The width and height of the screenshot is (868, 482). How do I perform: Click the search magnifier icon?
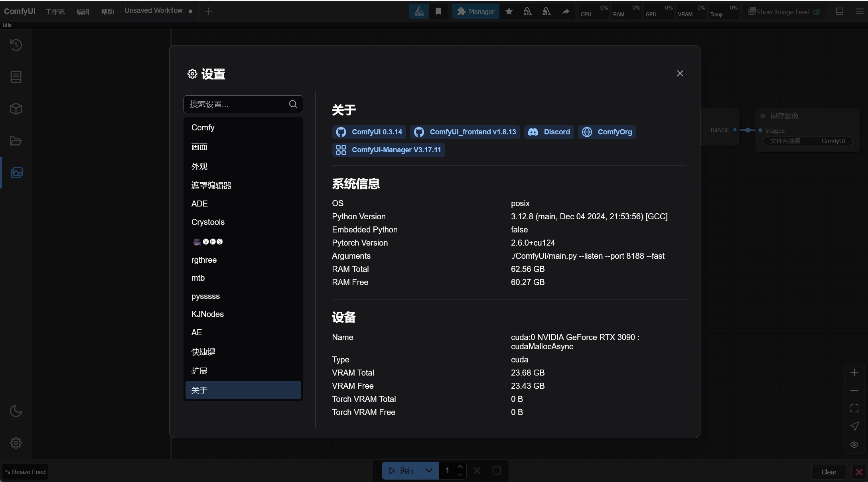[x=293, y=104]
